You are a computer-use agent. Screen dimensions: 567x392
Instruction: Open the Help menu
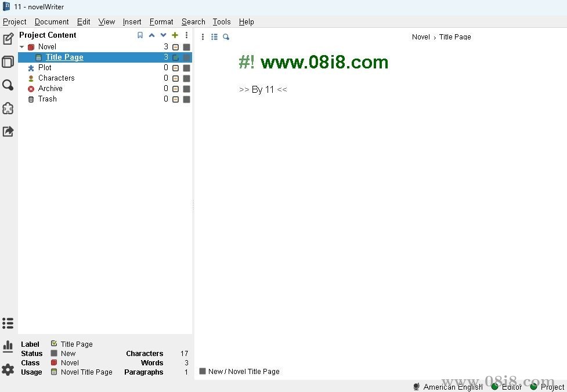(247, 21)
